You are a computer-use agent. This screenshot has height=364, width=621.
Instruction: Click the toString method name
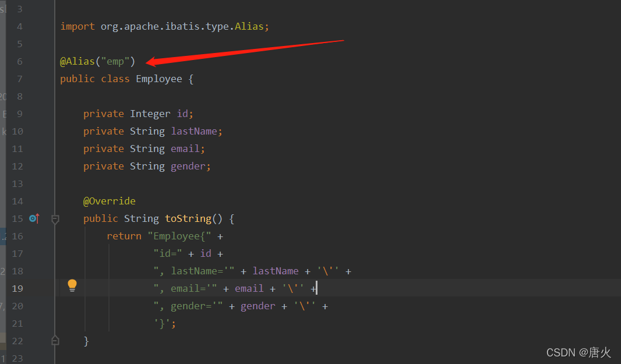point(188,218)
